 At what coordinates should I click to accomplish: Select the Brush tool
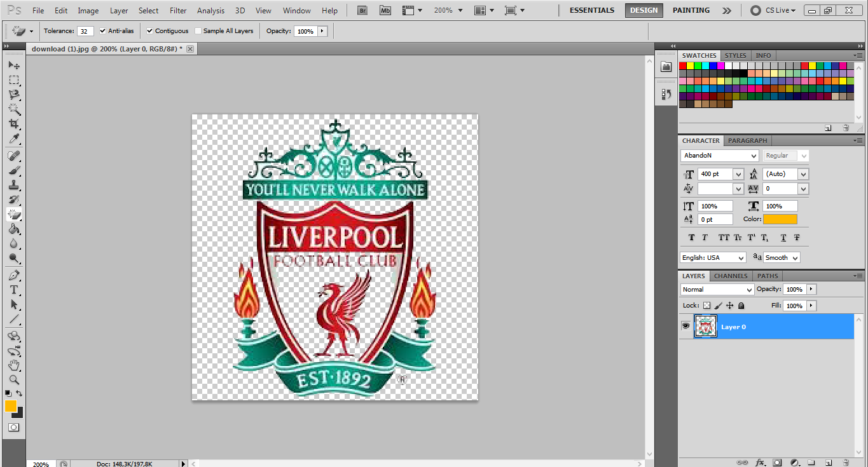[x=14, y=170]
